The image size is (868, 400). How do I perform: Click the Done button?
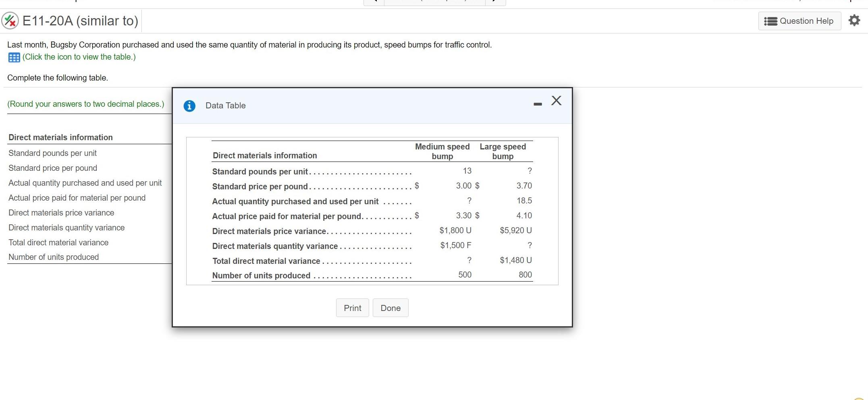(390, 308)
